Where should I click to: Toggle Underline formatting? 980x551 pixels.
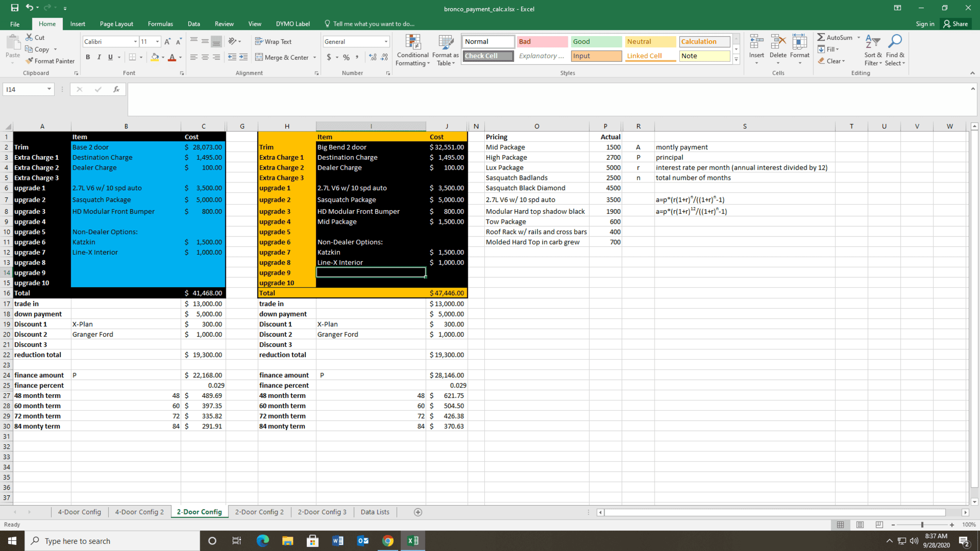(x=110, y=57)
